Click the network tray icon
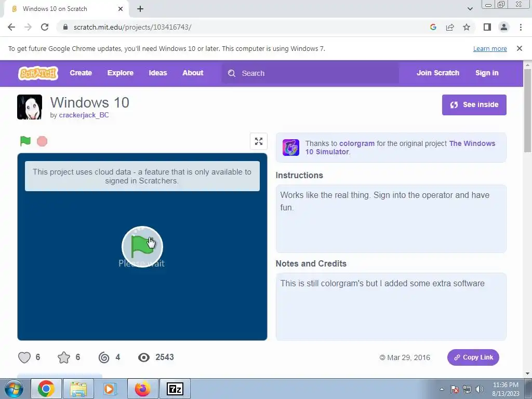 click(467, 389)
